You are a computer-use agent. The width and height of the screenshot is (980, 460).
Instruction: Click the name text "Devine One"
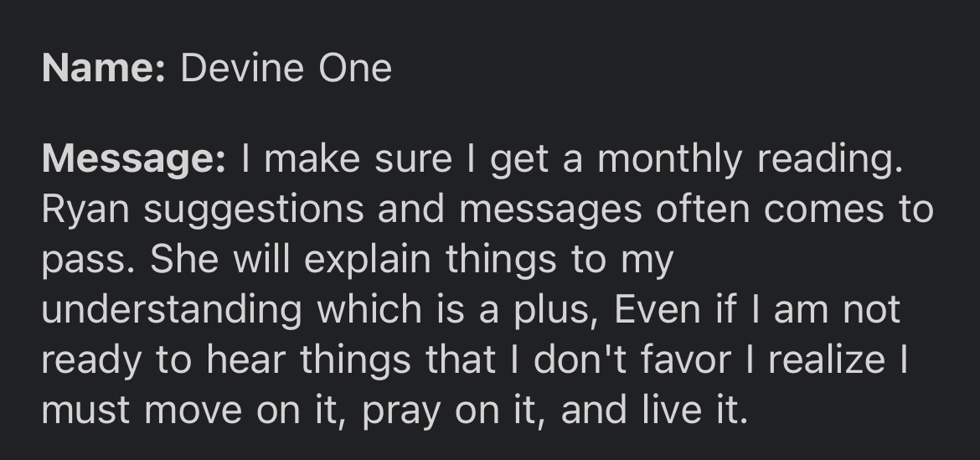tap(286, 68)
